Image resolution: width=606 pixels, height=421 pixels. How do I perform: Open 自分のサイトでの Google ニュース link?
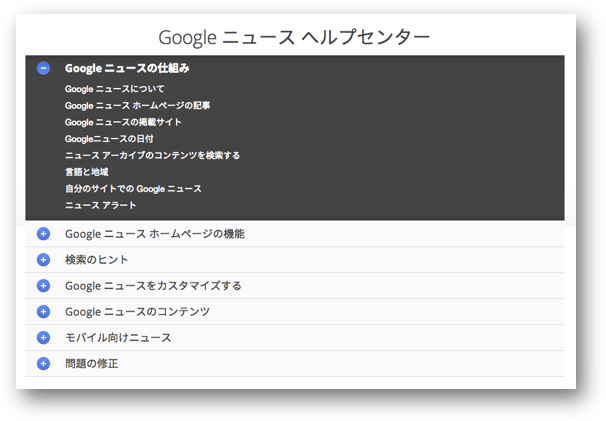coord(133,189)
